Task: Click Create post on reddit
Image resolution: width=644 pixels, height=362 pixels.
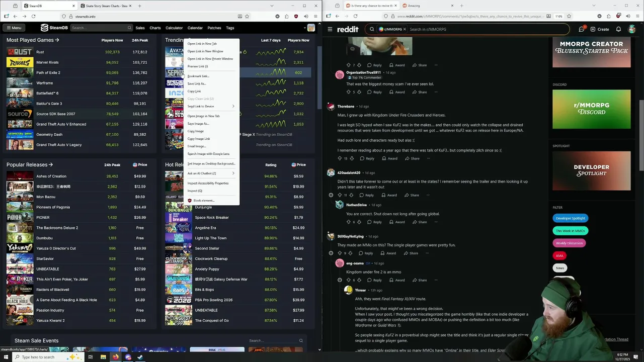Action: [x=600, y=29]
